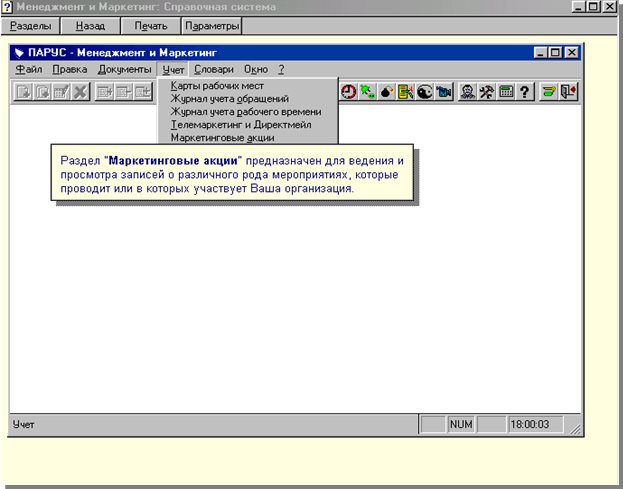Collapse the open Учет menu
The image size is (623, 489).
tap(173, 70)
